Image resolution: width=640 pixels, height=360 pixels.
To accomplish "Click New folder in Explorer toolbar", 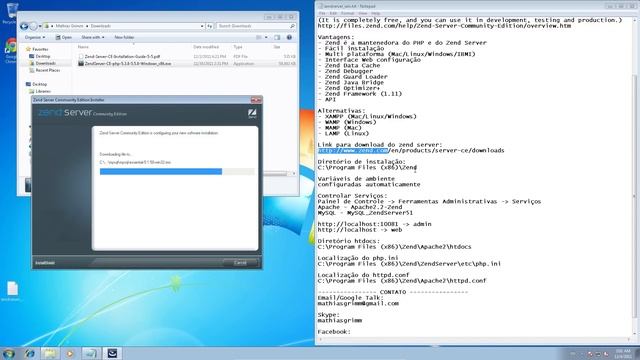I will (124, 37).
